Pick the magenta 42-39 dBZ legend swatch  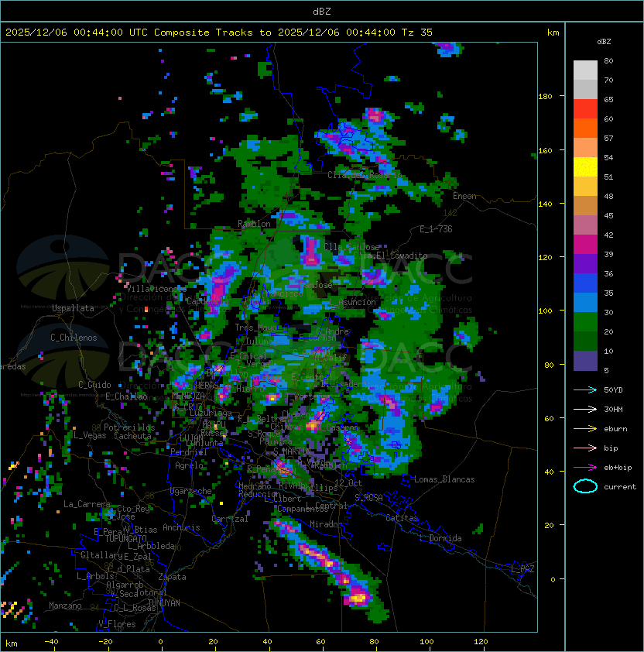585,245
